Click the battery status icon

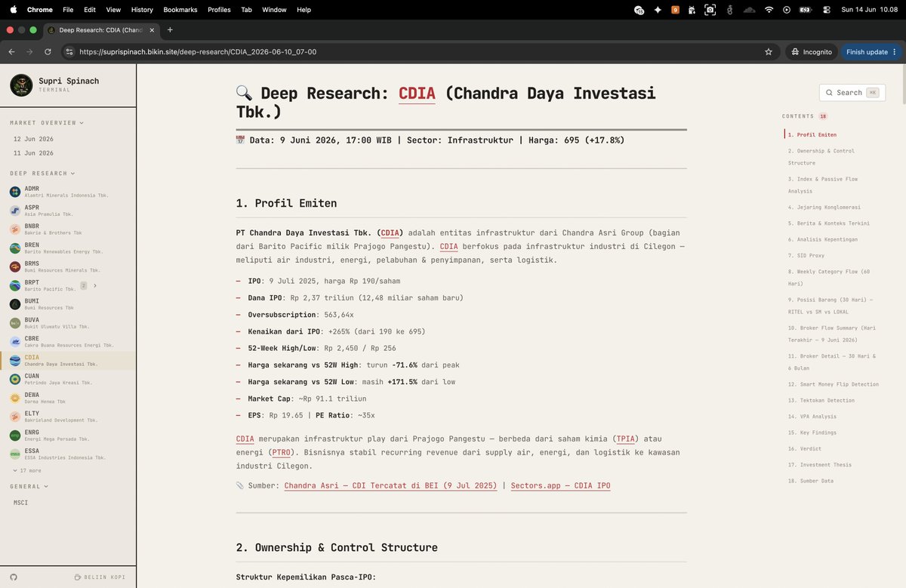(805, 10)
